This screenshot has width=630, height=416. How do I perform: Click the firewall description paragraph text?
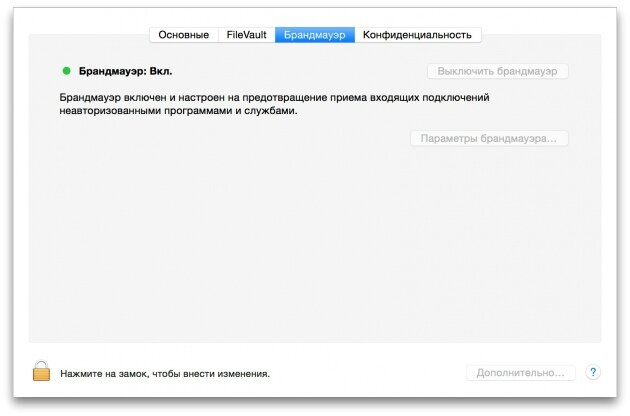[274, 104]
